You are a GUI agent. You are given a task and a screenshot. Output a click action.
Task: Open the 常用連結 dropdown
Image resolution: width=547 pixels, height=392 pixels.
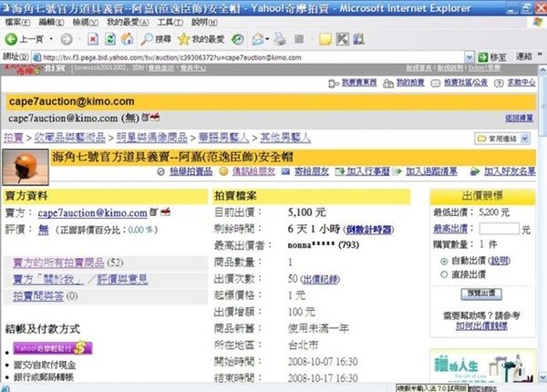tap(502, 139)
